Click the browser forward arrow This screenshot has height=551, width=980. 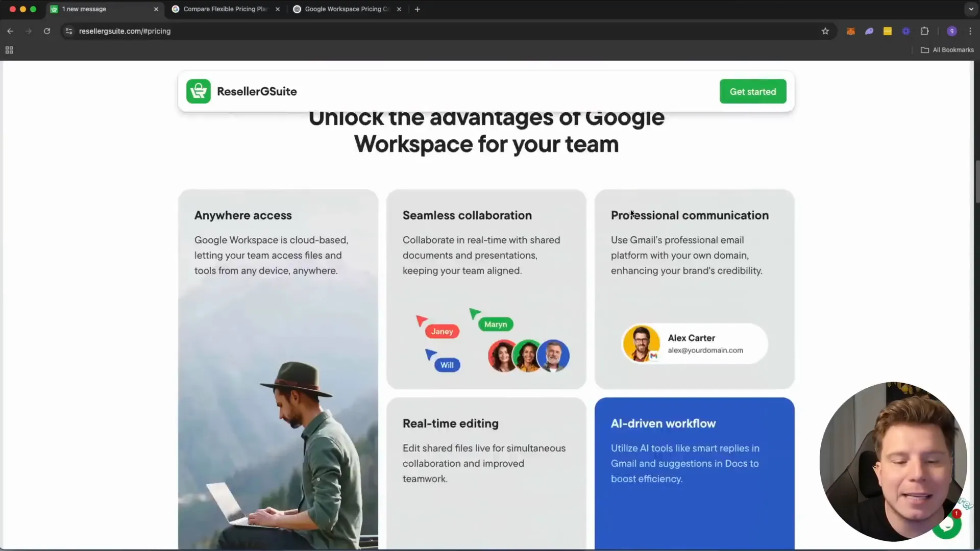29,31
